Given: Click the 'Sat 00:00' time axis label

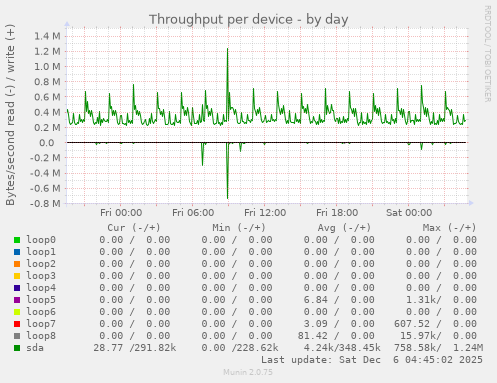Looking at the screenshot, I should [409, 213].
